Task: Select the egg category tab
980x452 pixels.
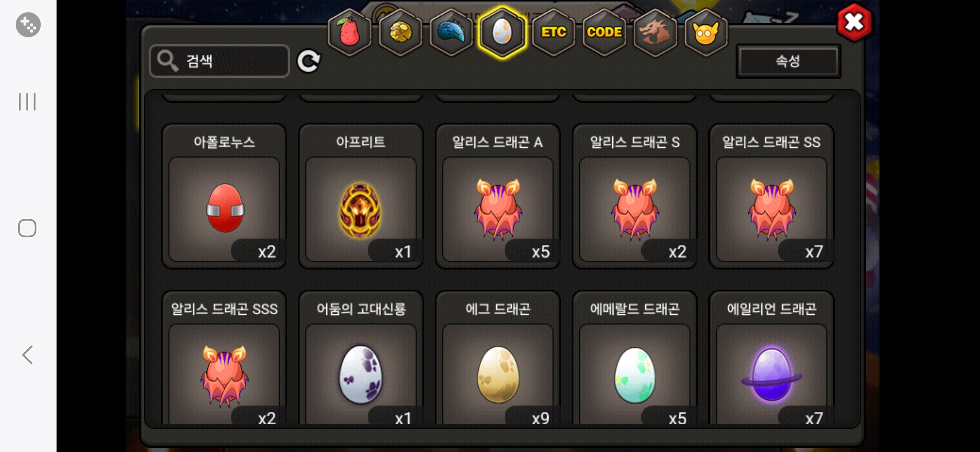Action: coord(502,32)
